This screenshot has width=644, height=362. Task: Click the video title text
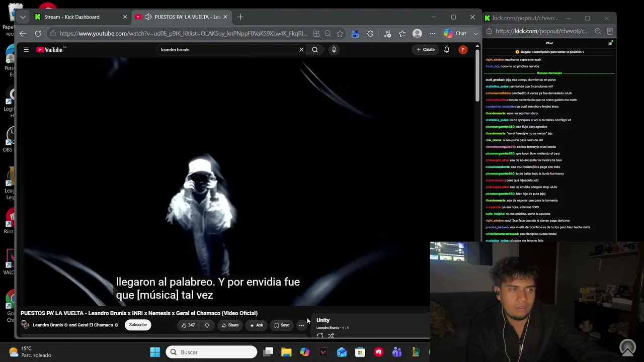[139, 313]
